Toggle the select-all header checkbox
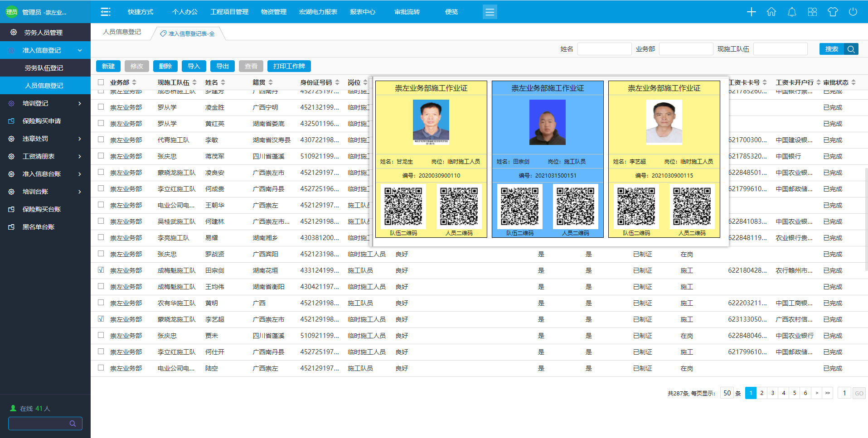Viewport: 868px width, 438px height. click(101, 82)
